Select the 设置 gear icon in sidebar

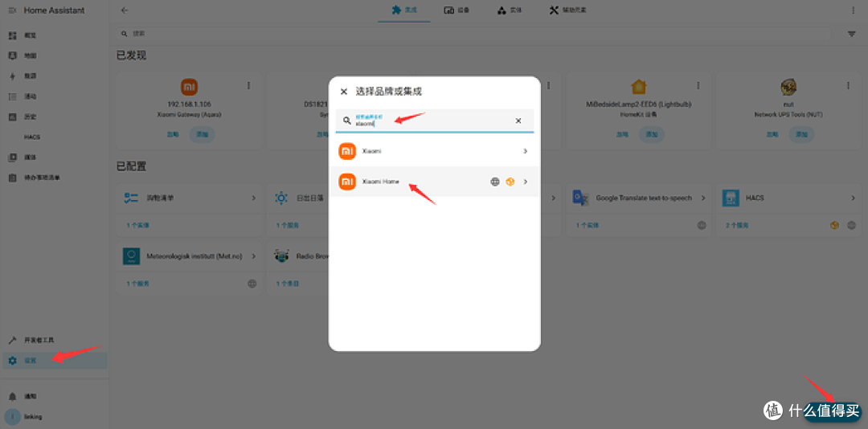coord(12,361)
